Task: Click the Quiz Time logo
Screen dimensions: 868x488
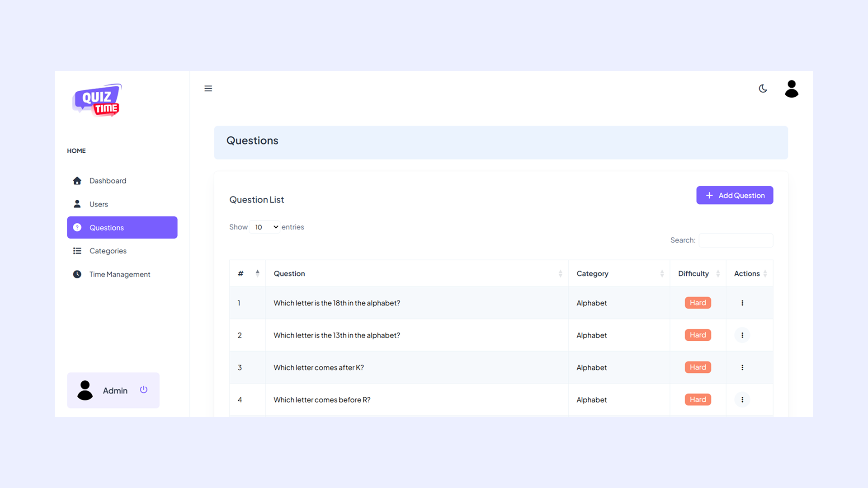Action: (x=97, y=100)
